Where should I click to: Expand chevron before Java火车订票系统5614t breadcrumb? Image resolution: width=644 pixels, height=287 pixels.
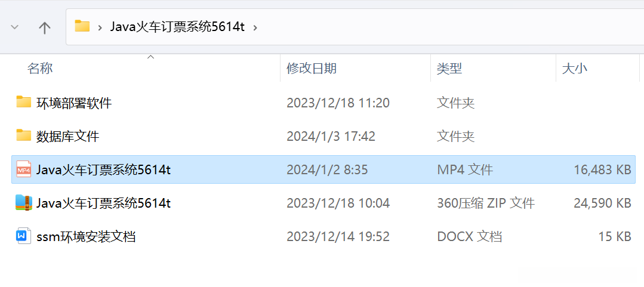pyautogui.click(x=100, y=28)
